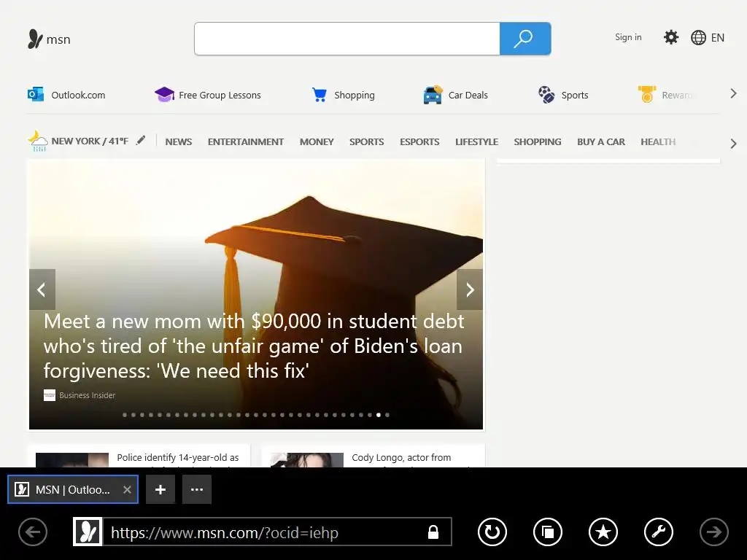
Task: Click the site favicon beside address bar
Action: pos(88,532)
